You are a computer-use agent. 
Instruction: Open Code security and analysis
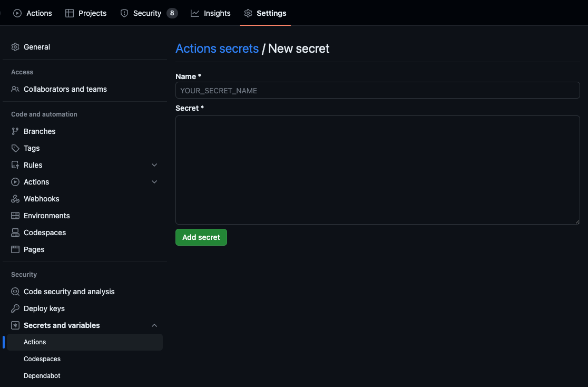tap(85, 291)
